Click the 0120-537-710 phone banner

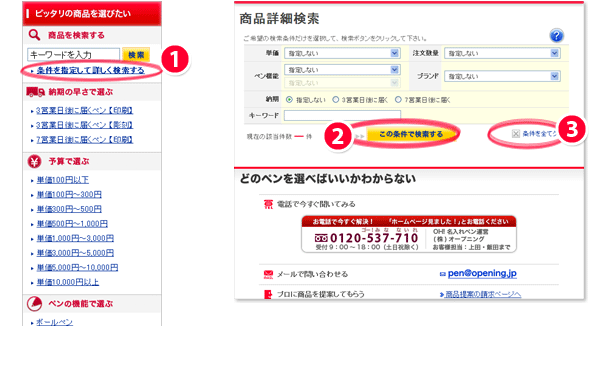click(409, 234)
